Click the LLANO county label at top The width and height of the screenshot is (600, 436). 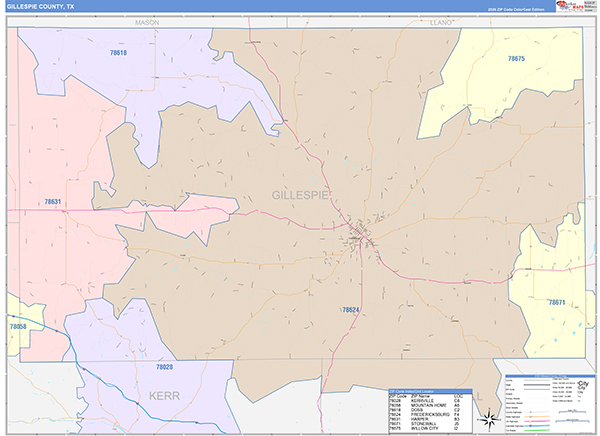[x=441, y=23]
